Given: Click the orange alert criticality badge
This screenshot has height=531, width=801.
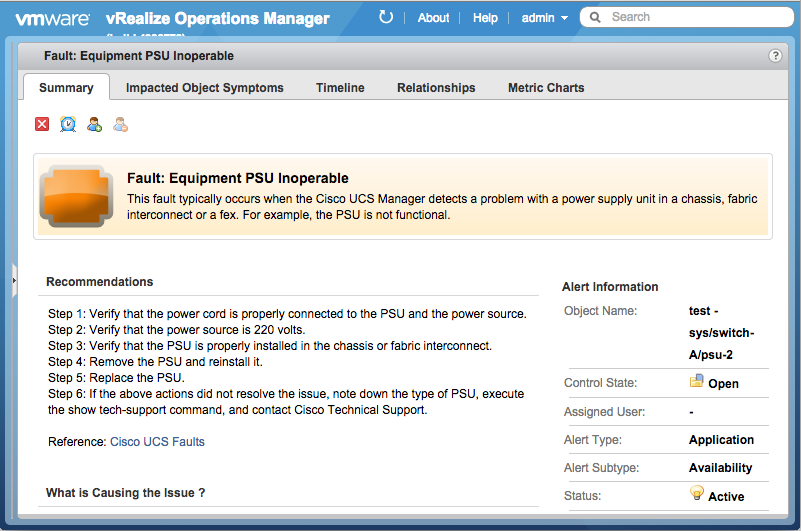Looking at the screenshot, I should 76,196.
